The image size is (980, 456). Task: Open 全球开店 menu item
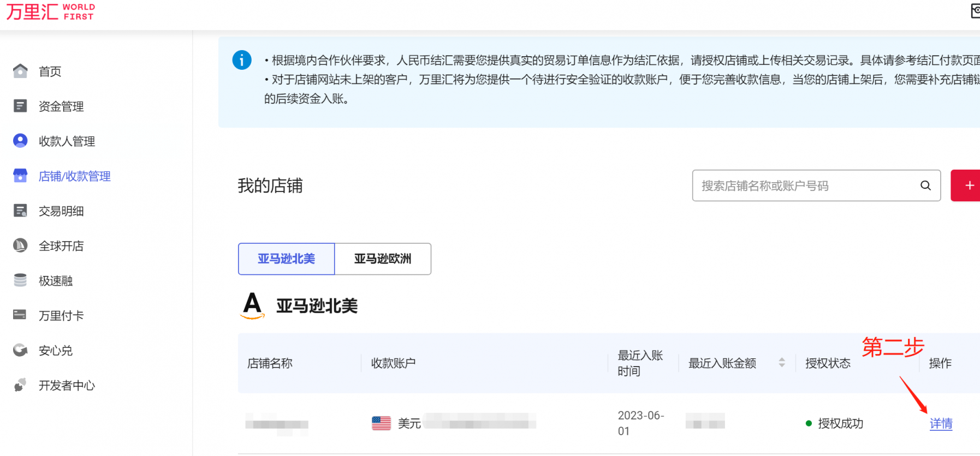tap(61, 246)
